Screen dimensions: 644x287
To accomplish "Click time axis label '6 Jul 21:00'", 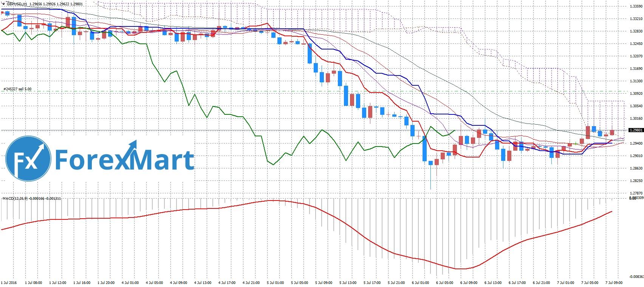I will tap(541, 282).
